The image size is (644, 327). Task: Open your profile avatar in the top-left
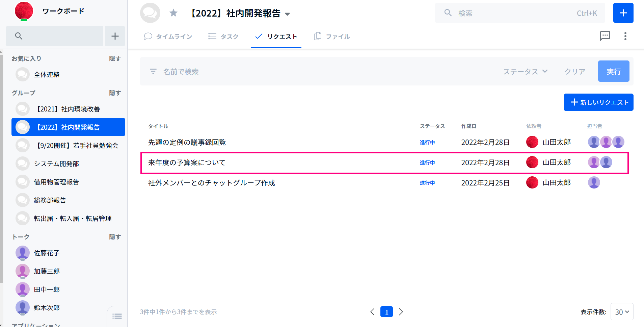24,11
